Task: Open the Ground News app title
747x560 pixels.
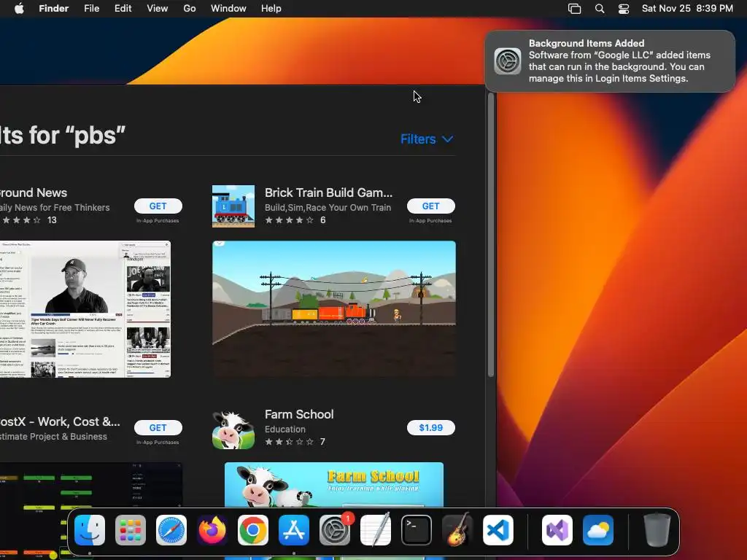Action: point(34,192)
